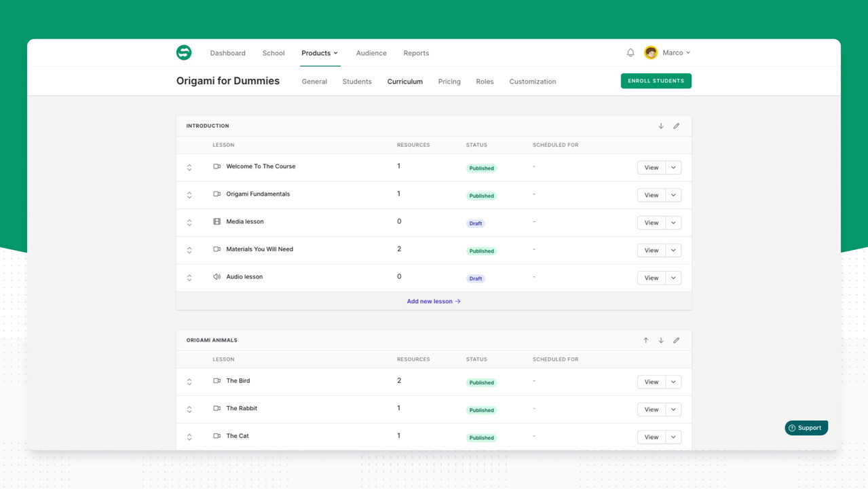Screen dimensions: 868x489
Task: Open the notifications bell
Action: click(x=630, y=52)
